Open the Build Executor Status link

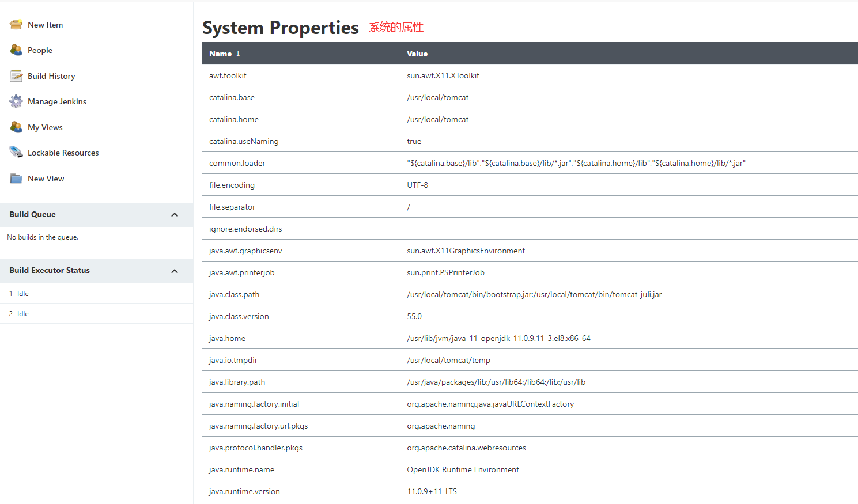click(50, 270)
